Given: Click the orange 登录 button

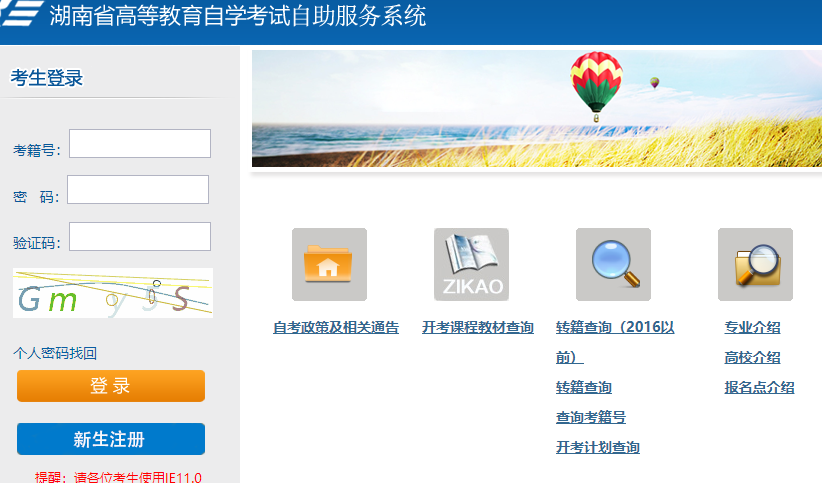Looking at the screenshot, I should point(111,386).
